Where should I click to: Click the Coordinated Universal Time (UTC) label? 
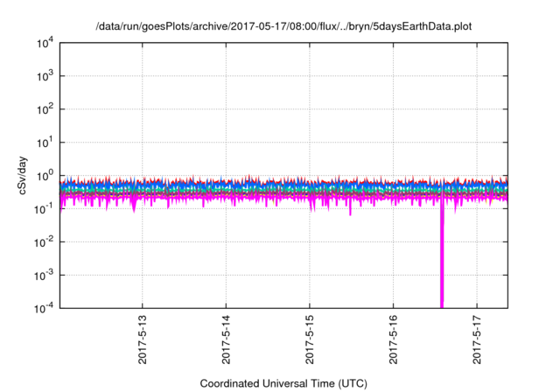tap(283, 383)
